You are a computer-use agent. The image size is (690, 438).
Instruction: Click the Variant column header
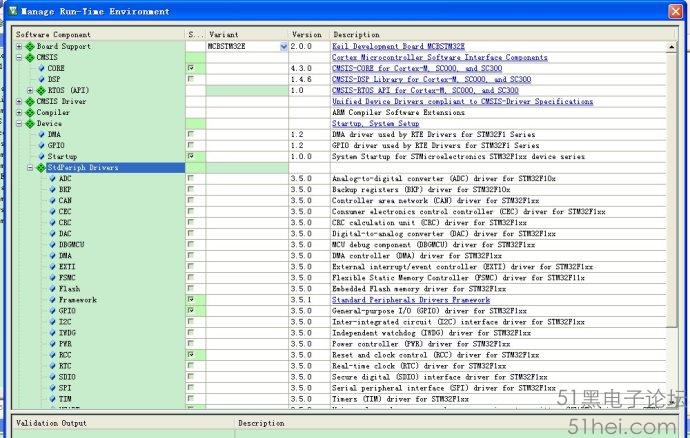tap(247, 34)
